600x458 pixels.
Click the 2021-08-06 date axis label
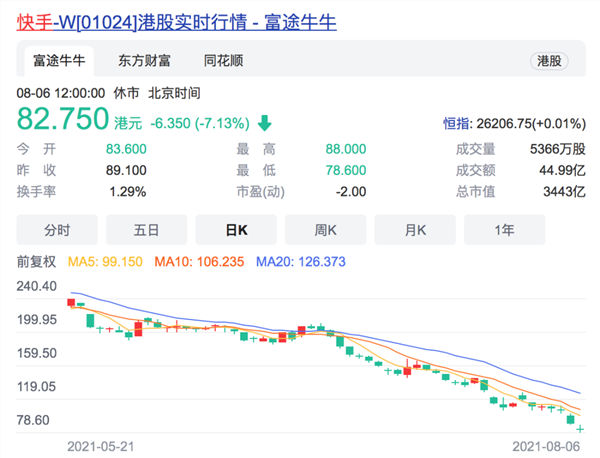point(546,447)
